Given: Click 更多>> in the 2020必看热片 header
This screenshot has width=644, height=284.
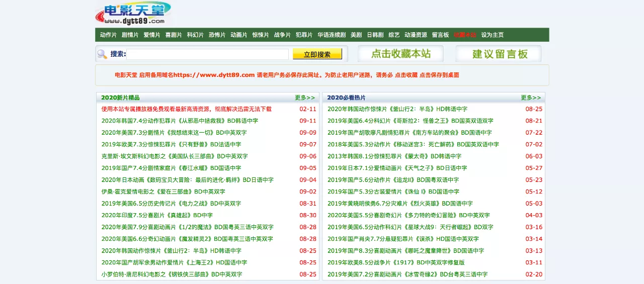Looking at the screenshot, I should coord(531,98).
